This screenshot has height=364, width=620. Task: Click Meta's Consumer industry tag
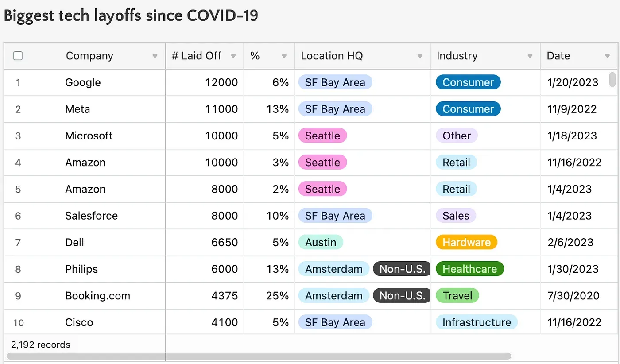[468, 109]
